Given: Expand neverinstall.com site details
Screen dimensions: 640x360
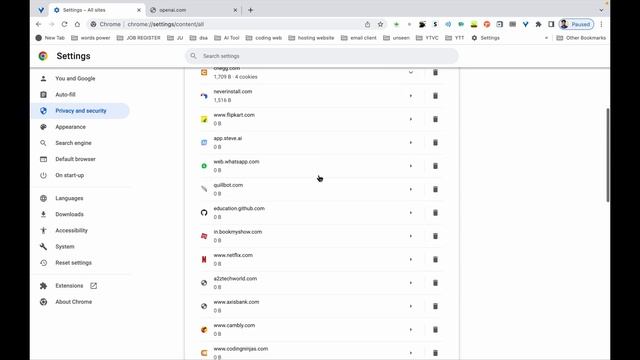Looking at the screenshot, I should (x=411, y=96).
